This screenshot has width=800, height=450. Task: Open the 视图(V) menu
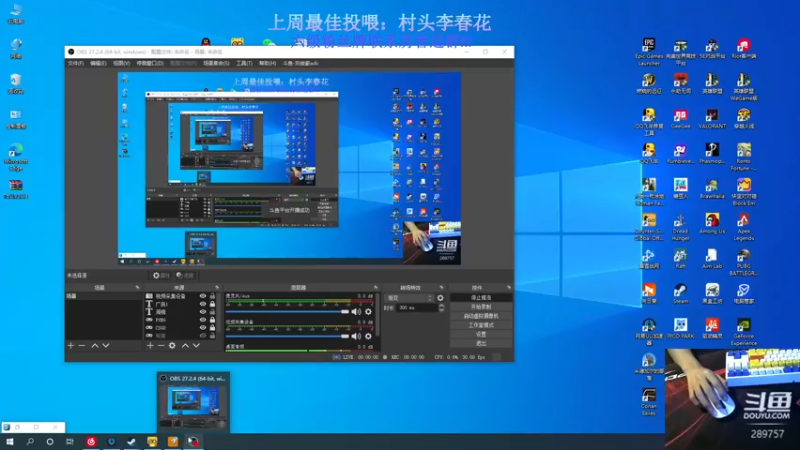click(x=121, y=63)
